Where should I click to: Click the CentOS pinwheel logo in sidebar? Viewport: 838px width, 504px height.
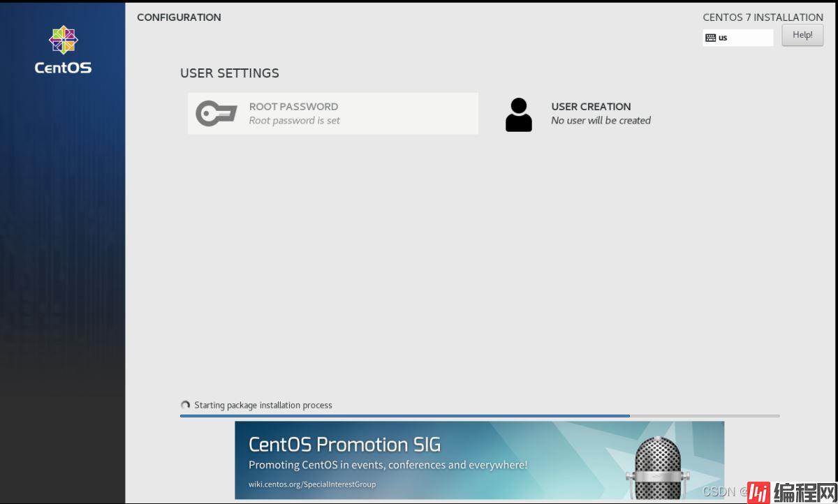63,40
